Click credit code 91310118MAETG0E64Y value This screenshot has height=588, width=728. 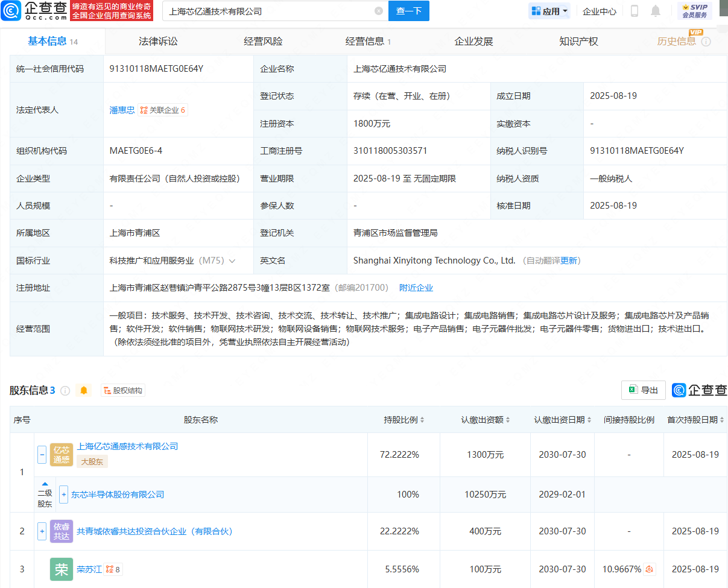[156, 69]
